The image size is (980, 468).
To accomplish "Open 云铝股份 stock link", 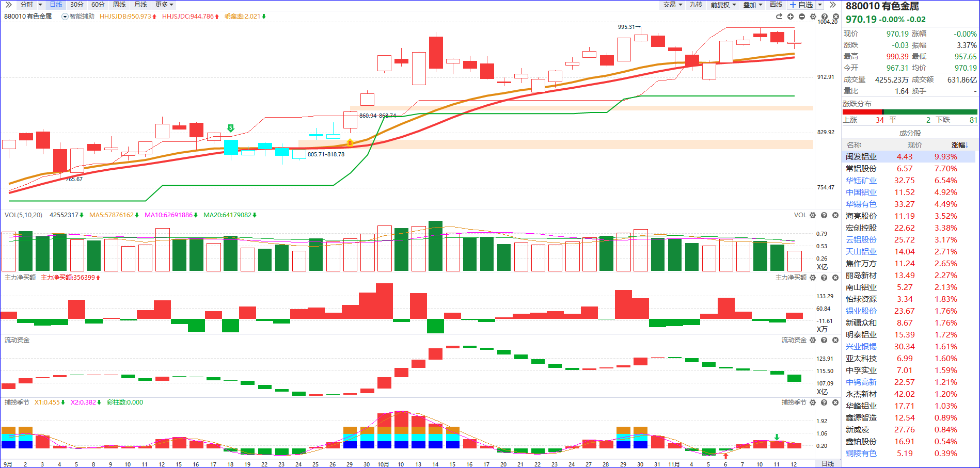I will point(861,240).
